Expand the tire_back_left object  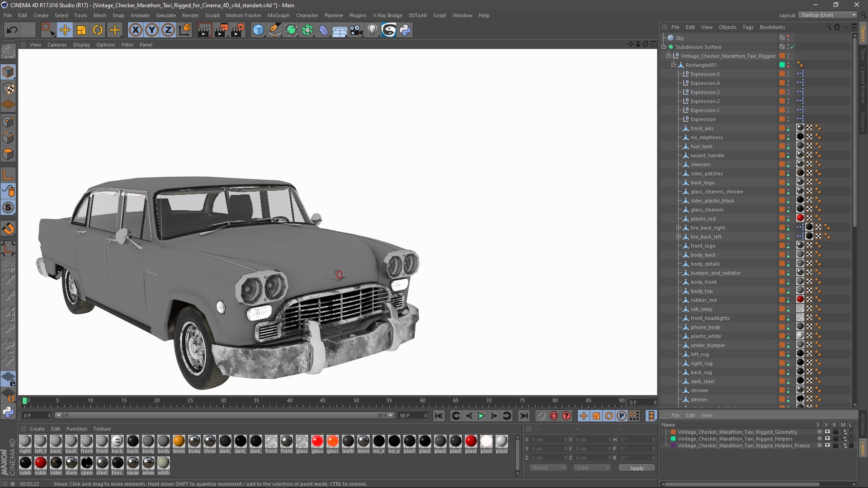pos(679,237)
